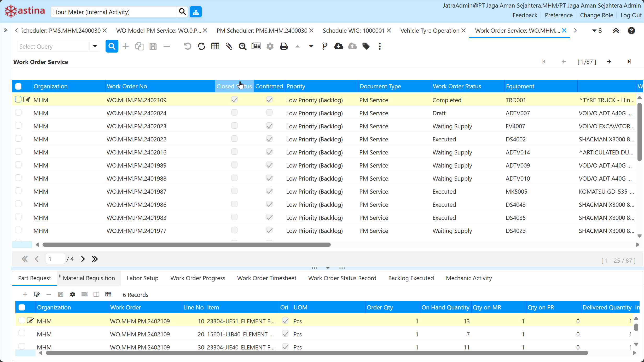Viewport: 644px width, 362px height.
Task: Click the grid horizontal scrollbar thumb
Action: (187, 245)
